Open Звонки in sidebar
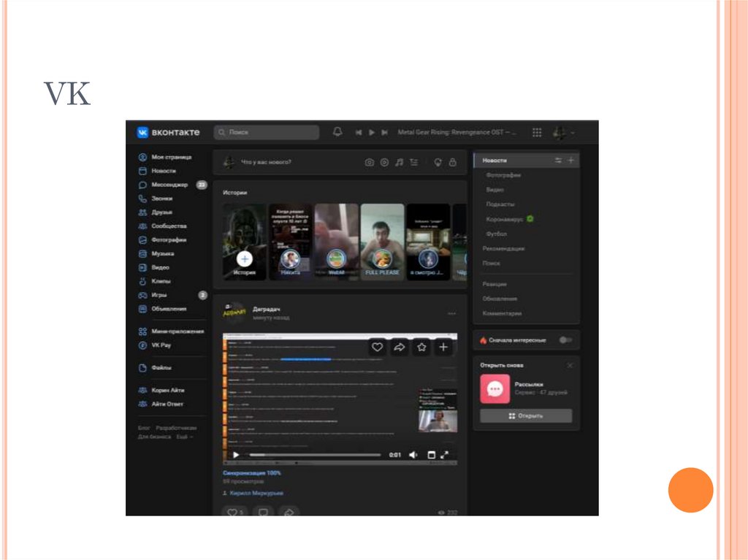 point(156,199)
